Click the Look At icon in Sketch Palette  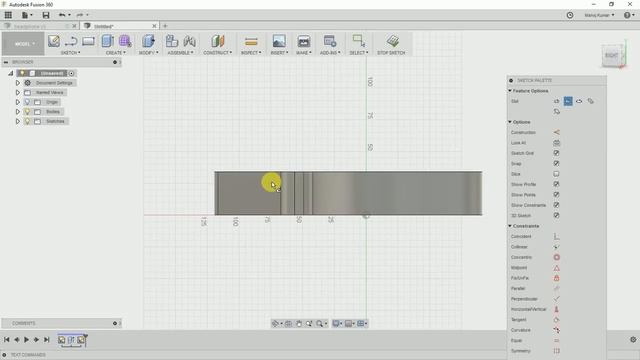point(556,143)
